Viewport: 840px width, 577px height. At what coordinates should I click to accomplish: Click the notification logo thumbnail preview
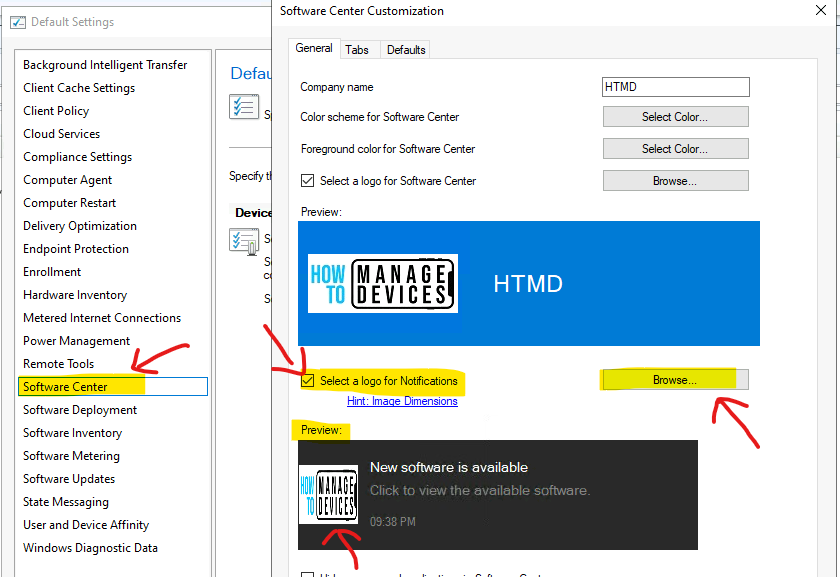[x=328, y=494]
